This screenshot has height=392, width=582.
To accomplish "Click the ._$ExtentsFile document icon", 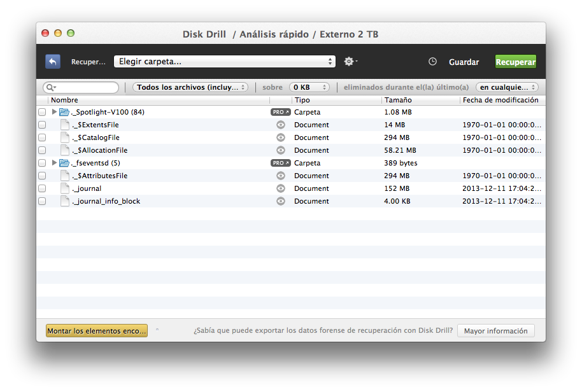I will click(65, 125).
